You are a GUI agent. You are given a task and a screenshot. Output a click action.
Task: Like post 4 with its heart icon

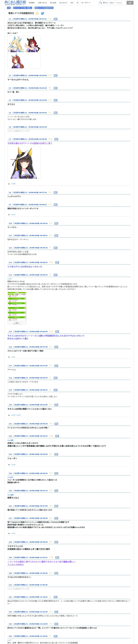tap(49, 100)
